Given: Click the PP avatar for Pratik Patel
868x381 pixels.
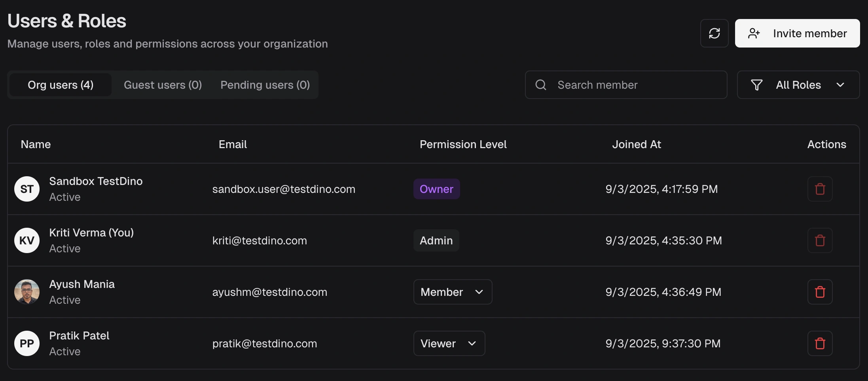Looking at the screenshot, I should tap(27, 343).
